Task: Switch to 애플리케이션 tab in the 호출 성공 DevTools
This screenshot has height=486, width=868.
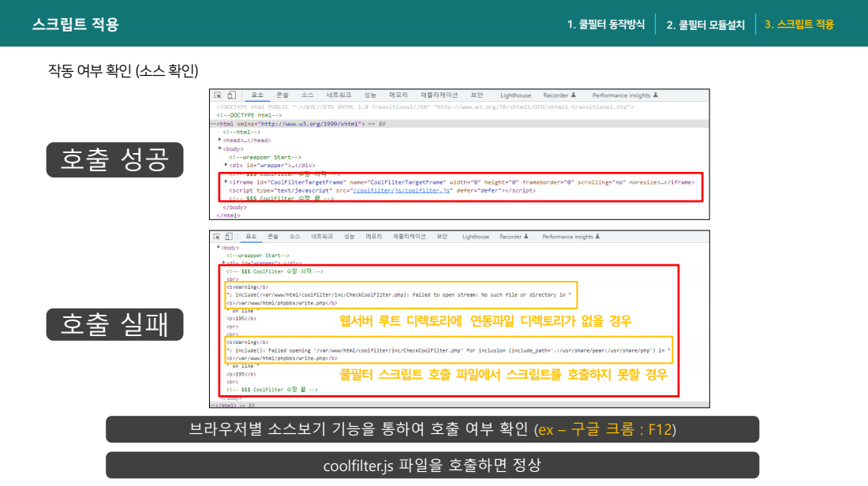Action: coord(439,95)
